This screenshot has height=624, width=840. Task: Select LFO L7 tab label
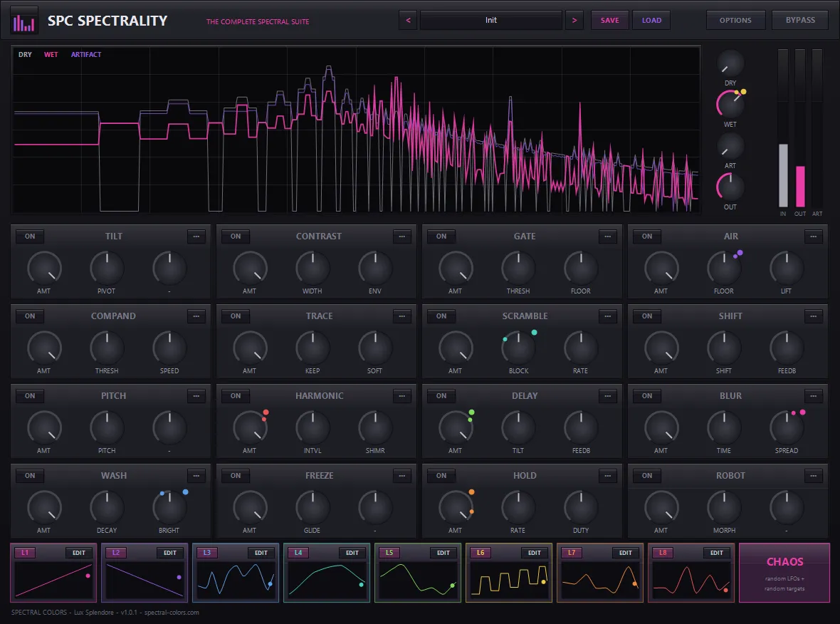coord(572,553)
